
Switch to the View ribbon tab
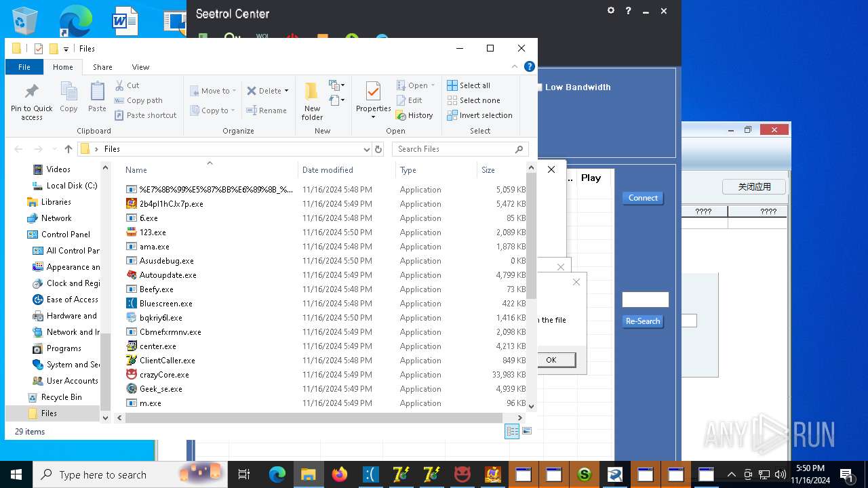[140, 67]
